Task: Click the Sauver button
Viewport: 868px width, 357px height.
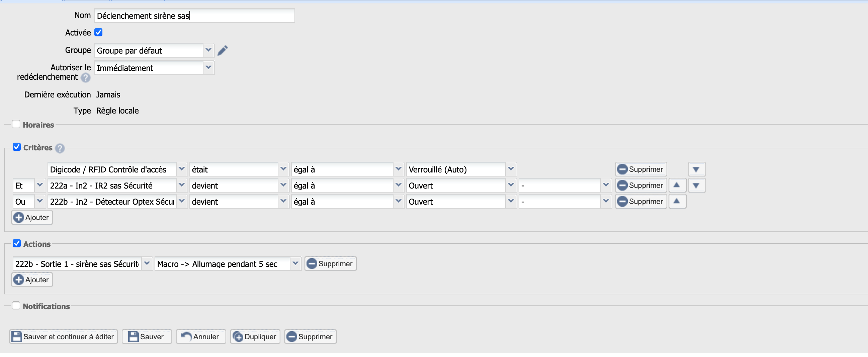Action: [x=147, y=337]
